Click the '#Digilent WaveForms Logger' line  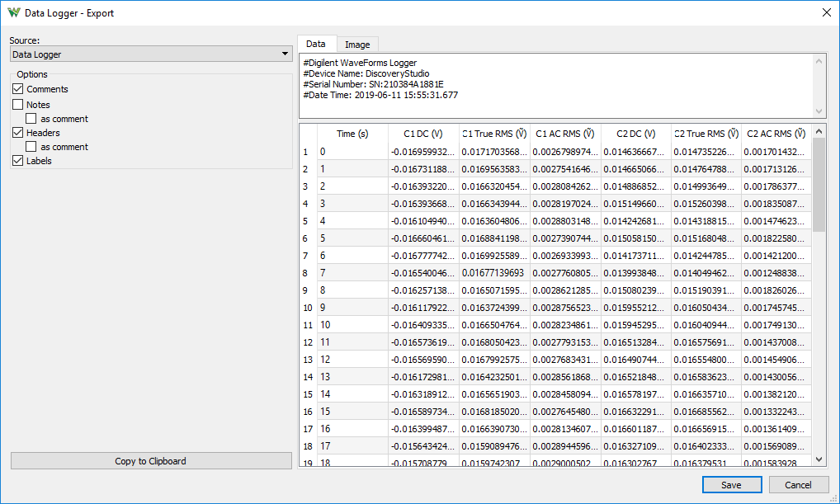pyautogui.click(x=360, y=63)
